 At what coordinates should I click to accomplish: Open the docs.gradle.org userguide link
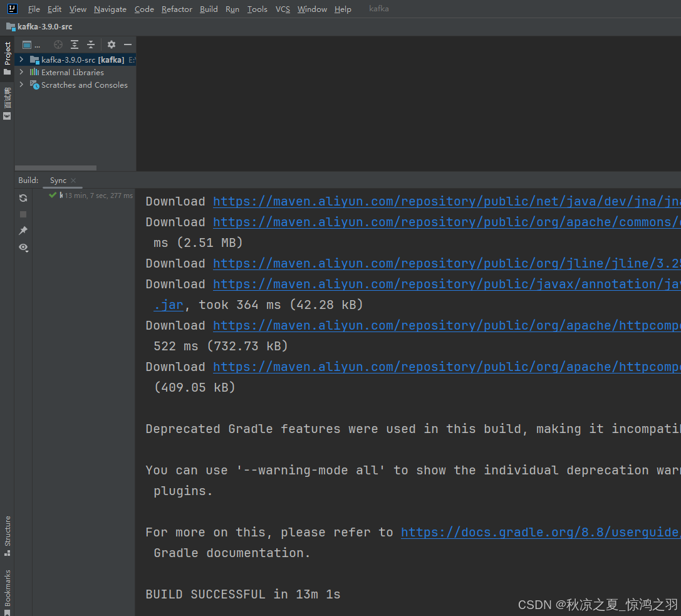click(540, 532)
